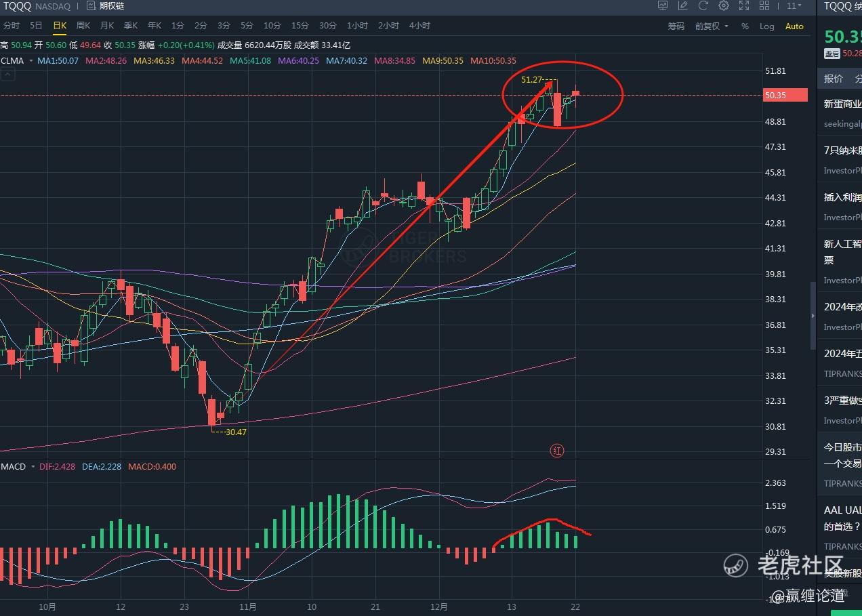Image resolution: width=862 pixels, height=616 pixels.
Task: Open the 期权链 options chain icon
Action: pos(91,6)
